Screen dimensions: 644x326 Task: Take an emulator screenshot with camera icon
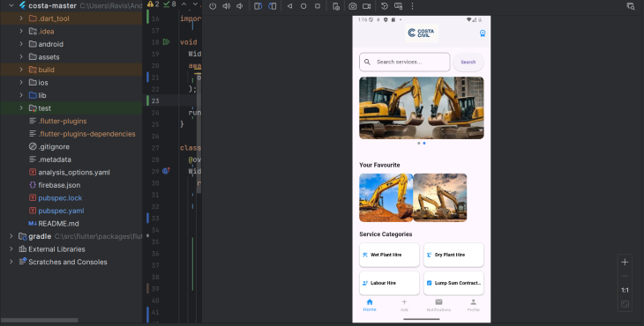tap(352, 6)
